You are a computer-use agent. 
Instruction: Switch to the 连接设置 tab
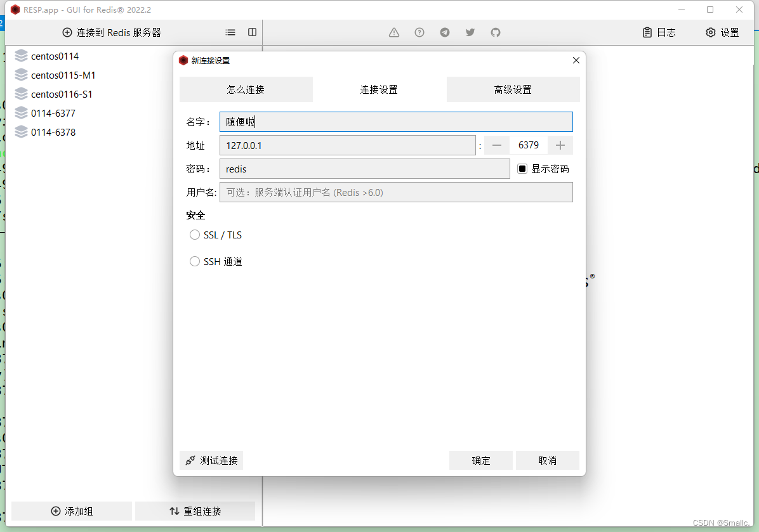coord(379,89)
